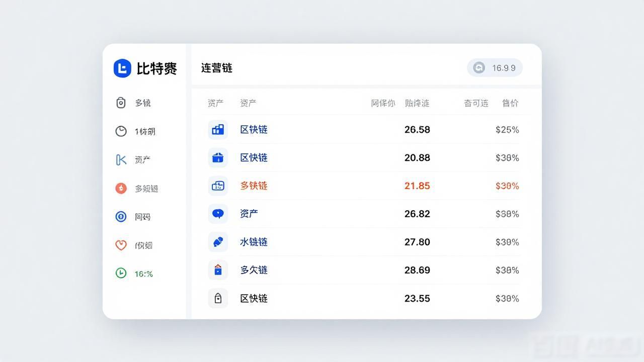This screenshot has width=644, height=362.
Task: Open 区快链 link in the 20.88 row
Action: point(254,158)
